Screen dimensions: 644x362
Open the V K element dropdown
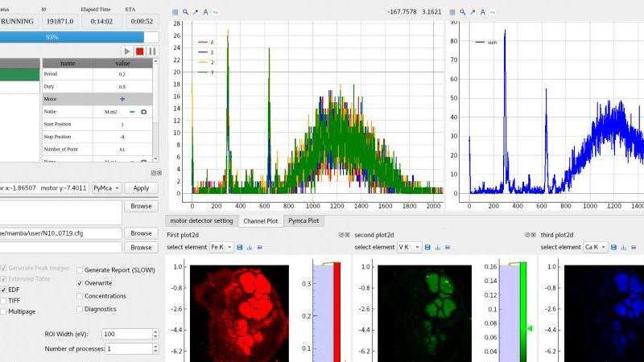(409, 247)
